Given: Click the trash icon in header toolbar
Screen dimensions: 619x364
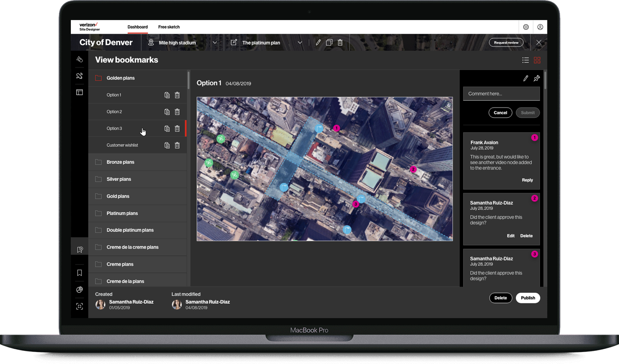Looking at the screenshot, I should [340, 43].
